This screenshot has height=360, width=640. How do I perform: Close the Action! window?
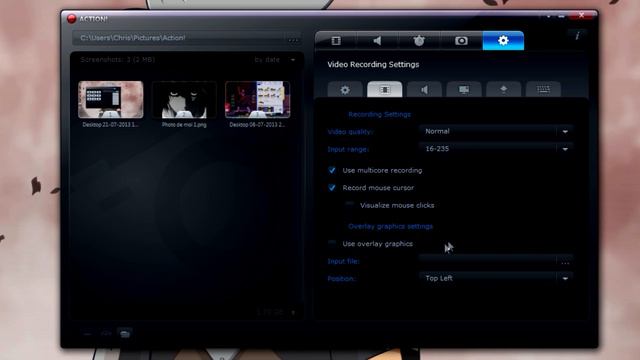tap(582, 16)
